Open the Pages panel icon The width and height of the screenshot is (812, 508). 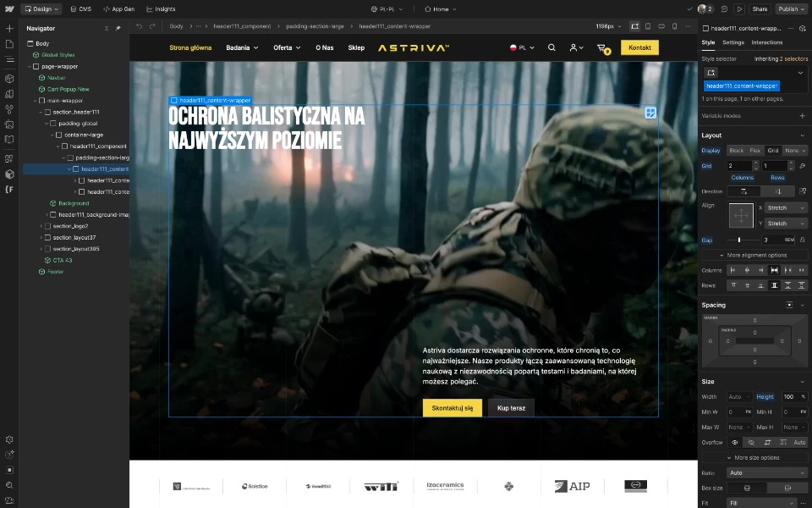tap(9, 44)
